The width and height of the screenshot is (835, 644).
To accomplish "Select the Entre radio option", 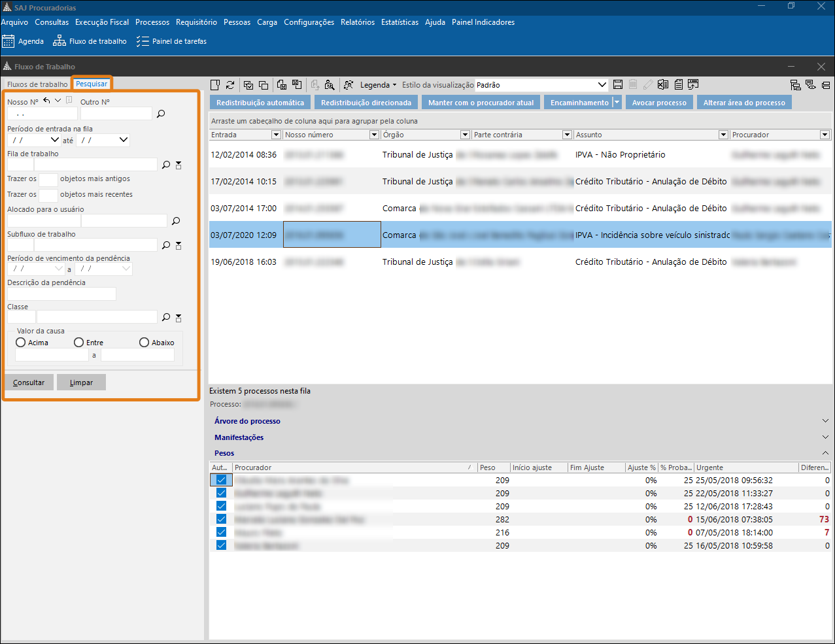I will pyautogui.click(x=79, y=343).
